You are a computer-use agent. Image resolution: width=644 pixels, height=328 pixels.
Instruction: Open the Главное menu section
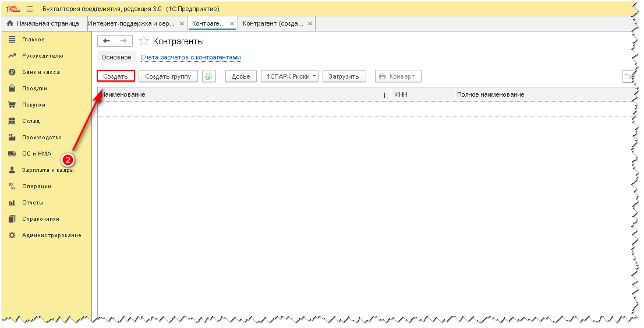(33, 40)
